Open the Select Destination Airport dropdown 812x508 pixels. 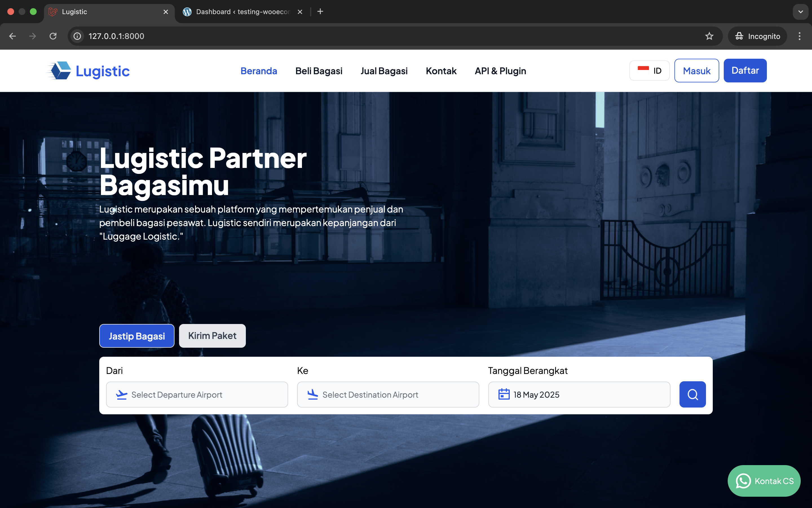(x=388, y=395)
